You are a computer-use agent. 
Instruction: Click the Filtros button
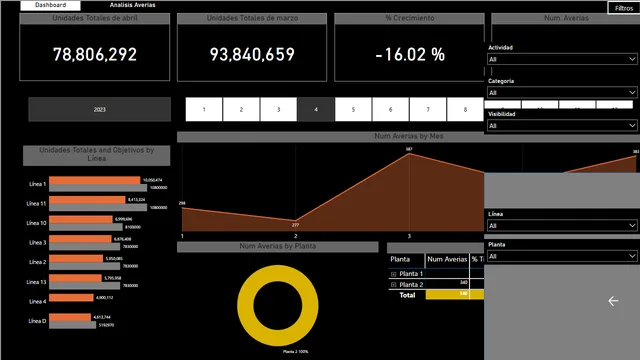point(624,8)
